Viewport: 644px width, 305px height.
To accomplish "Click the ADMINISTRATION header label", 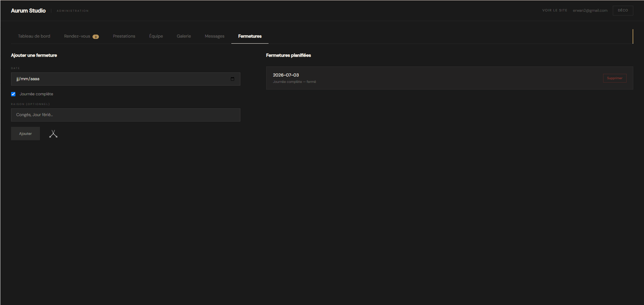I will (x=73, y=11).
